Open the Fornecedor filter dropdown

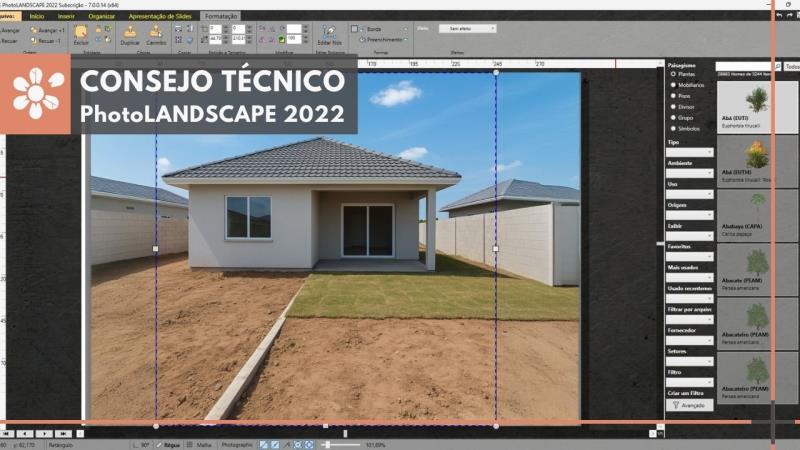point(689,340)
